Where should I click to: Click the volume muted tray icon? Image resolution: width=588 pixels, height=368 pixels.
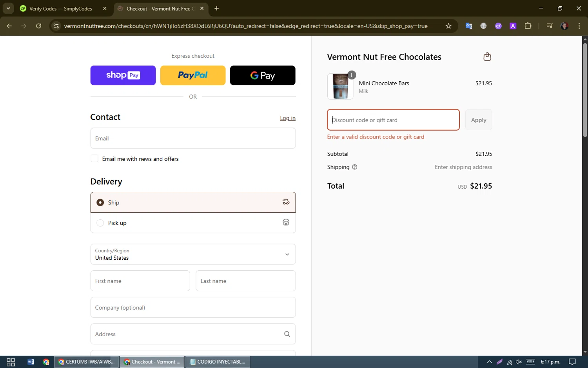pyautogui.click(x=519, y=362)
